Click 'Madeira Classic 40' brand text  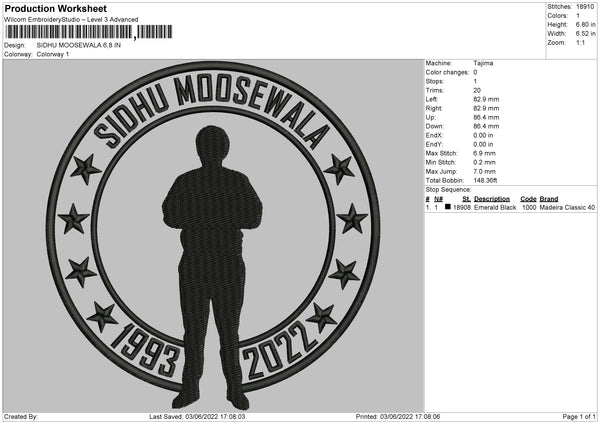click(567, 207)
